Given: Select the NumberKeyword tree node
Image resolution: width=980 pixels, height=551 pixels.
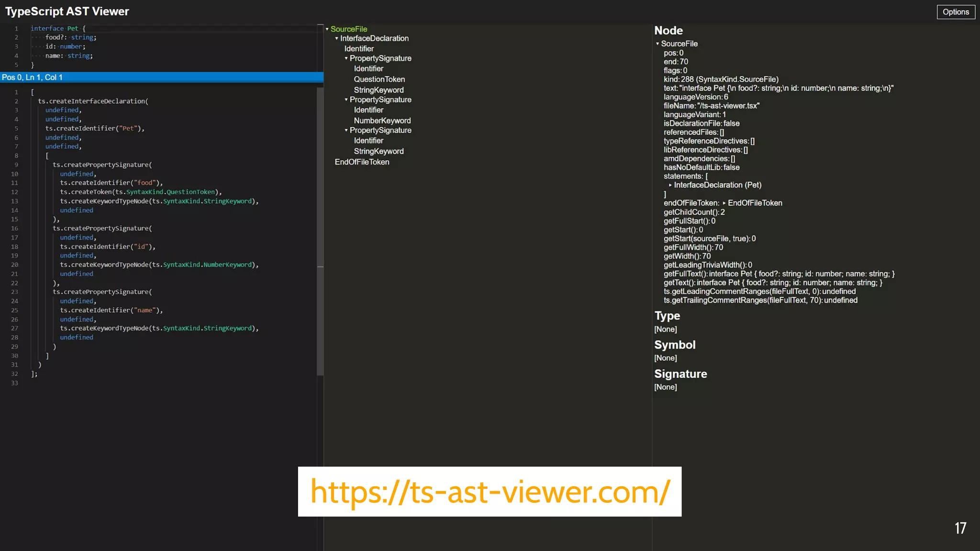Looking at the screenshot, I should 382,121.
